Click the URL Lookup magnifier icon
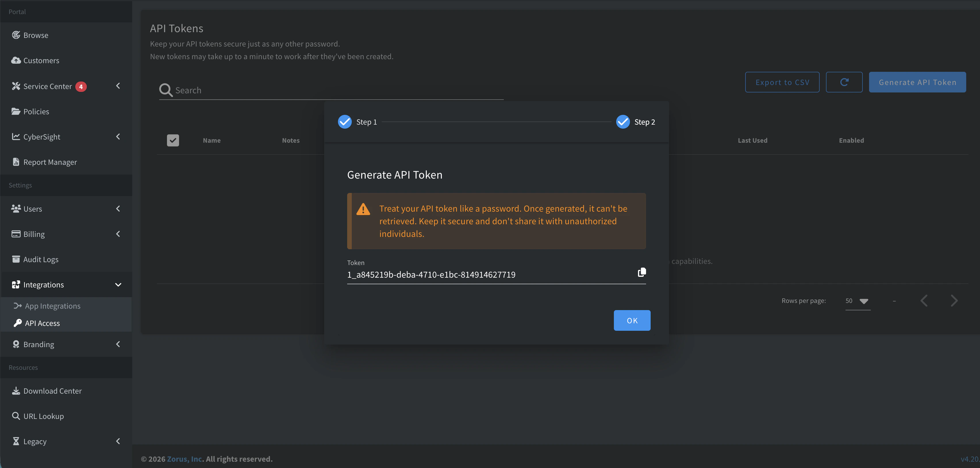Screen dimensions: 980x468 [16, 415]
